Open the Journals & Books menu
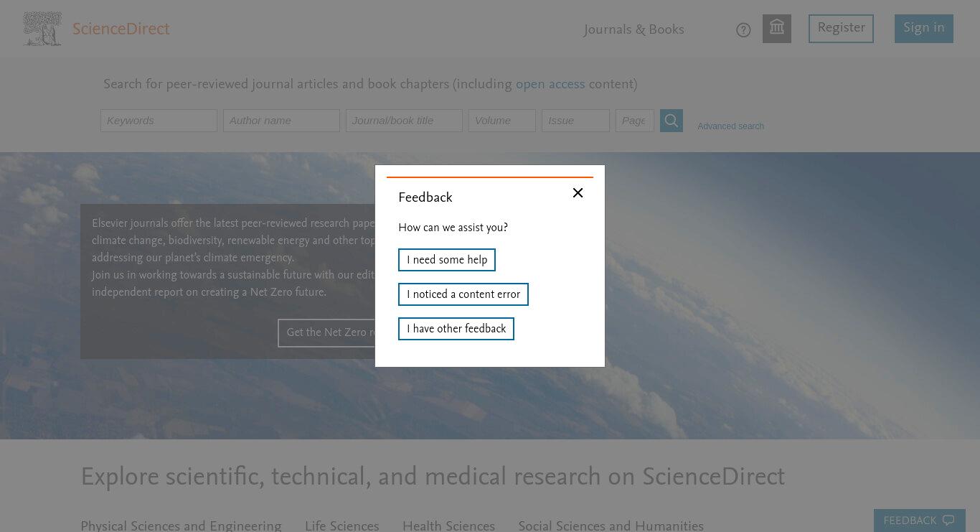The height and width of the screenshot is (532, 980). click(634, 29)
